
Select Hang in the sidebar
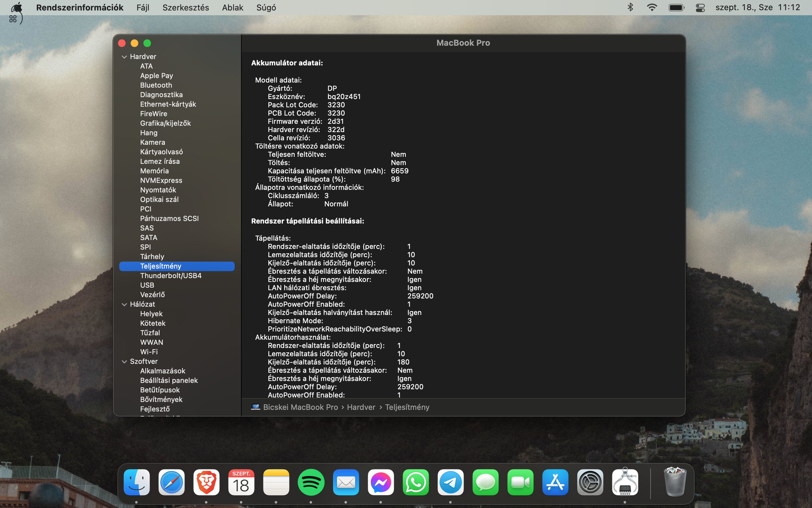click(149, 133)
